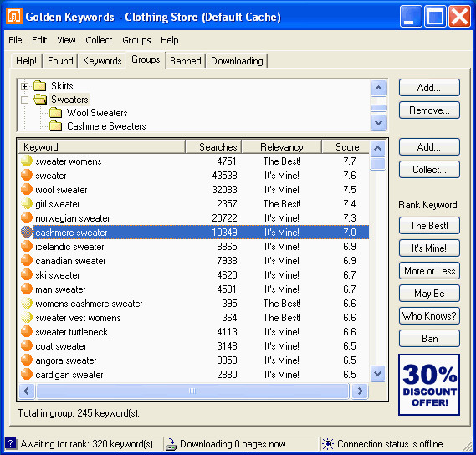Click the Ban button
Screen dimensions: 476x455
429,339
